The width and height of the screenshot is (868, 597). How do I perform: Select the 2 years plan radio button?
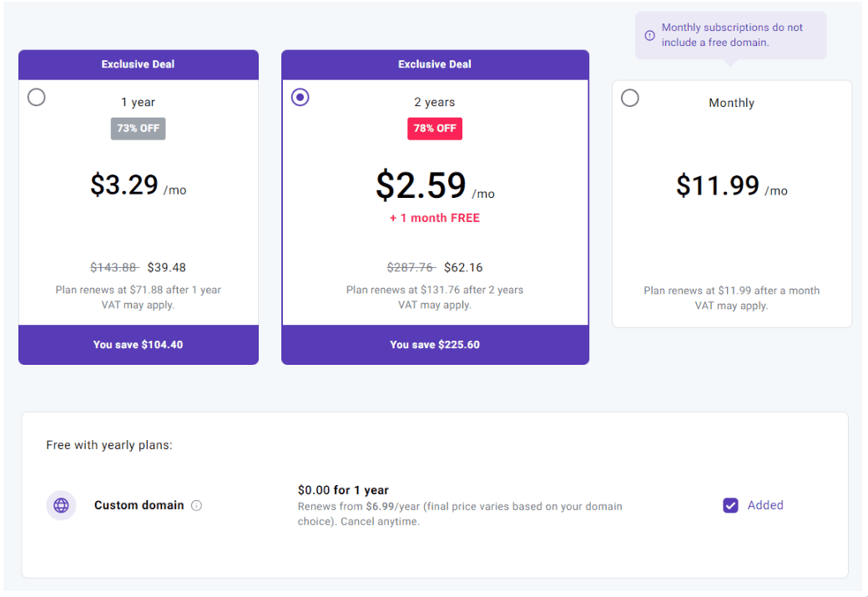click(300, 98)
